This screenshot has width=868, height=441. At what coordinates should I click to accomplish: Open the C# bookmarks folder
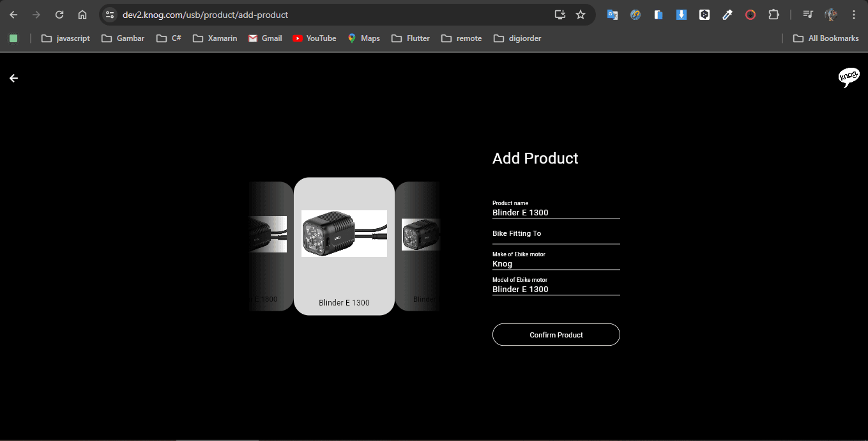[x=169, y=38]
